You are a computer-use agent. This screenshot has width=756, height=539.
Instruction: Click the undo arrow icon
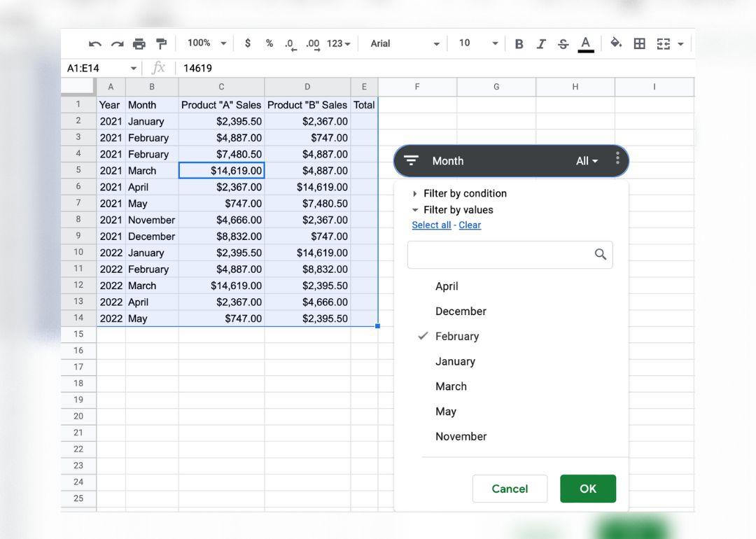pos(95,44)
